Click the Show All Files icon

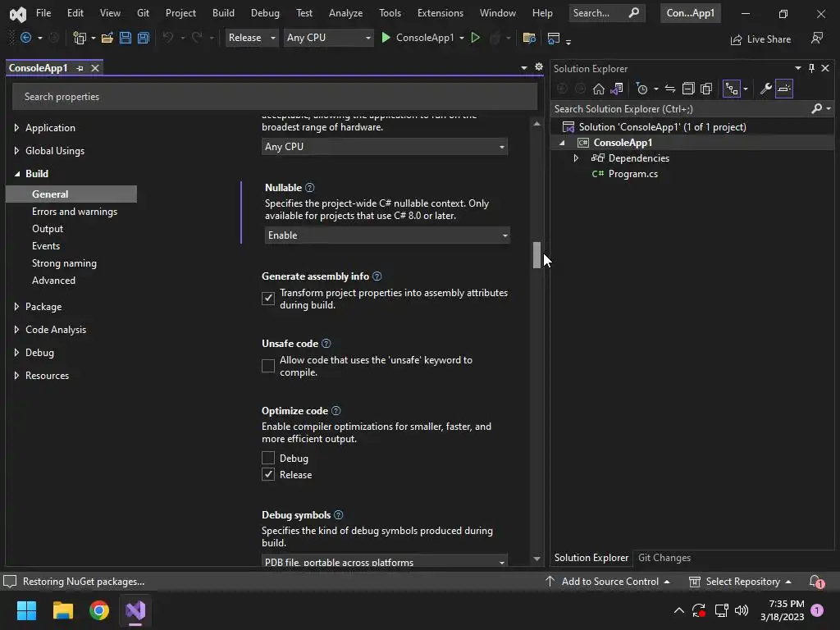click(706, 89)
